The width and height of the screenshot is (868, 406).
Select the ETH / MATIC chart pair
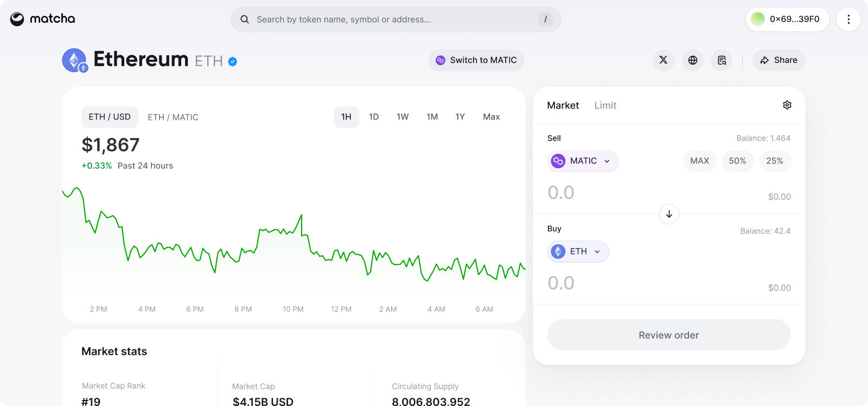pyautogui.click(x=173, y=117)
